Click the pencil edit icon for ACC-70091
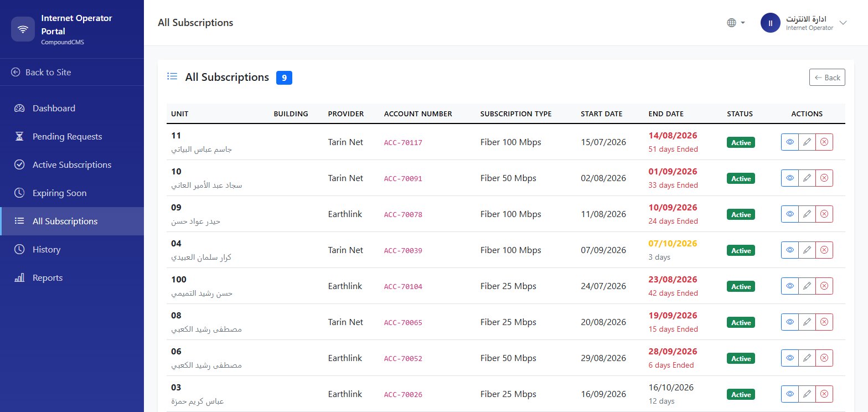Image resolution: width=868 pixels, height=412 pixels. (807, 178)
